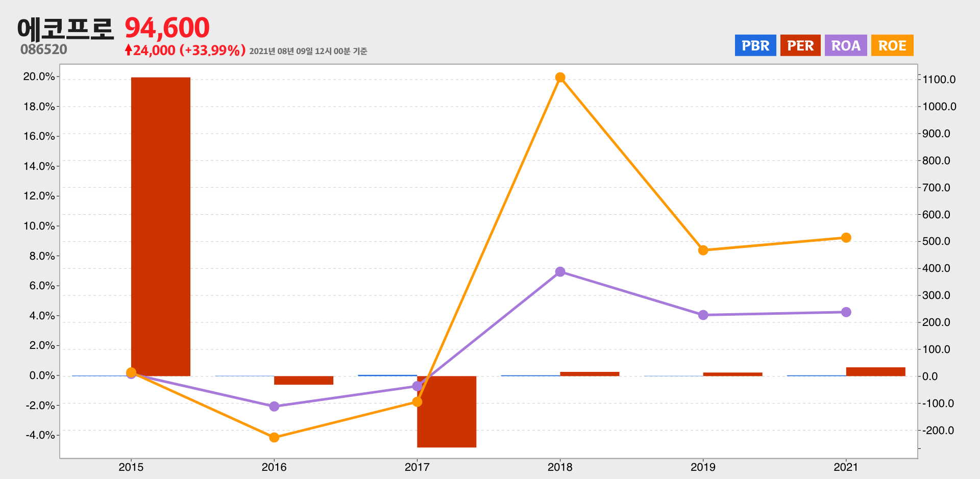
Task: Click the negative 2017 PER bar
Action: tap(447, 412)
